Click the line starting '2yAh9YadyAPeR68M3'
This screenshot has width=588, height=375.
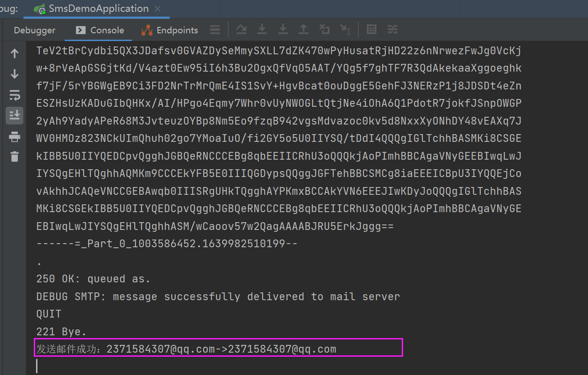click(279, 121)
